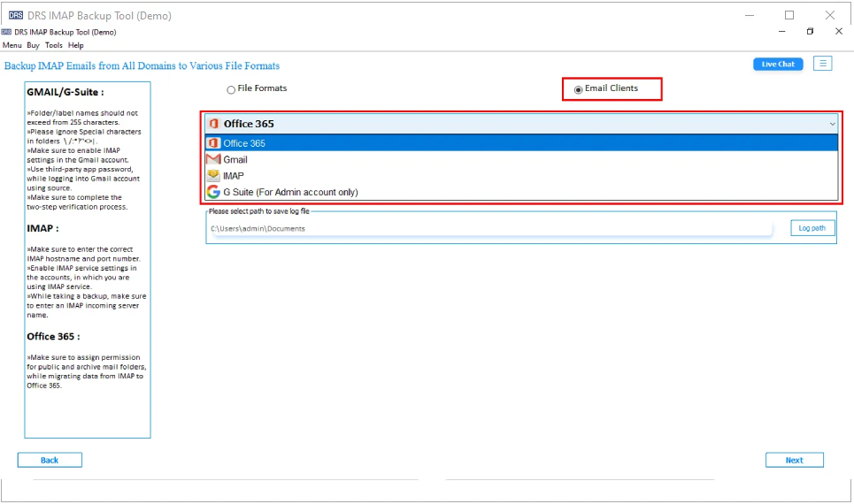This screenshot has height=504, width=854.
Task: Maximize the outer application window
Action: point(789,15)
